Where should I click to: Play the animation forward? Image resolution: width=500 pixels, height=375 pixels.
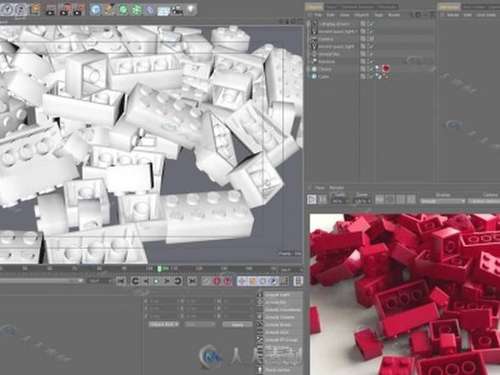[x=166, y=281]
